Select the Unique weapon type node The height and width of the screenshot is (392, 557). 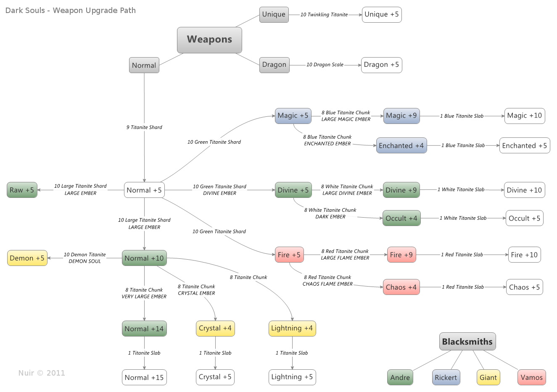coord(274,14)
